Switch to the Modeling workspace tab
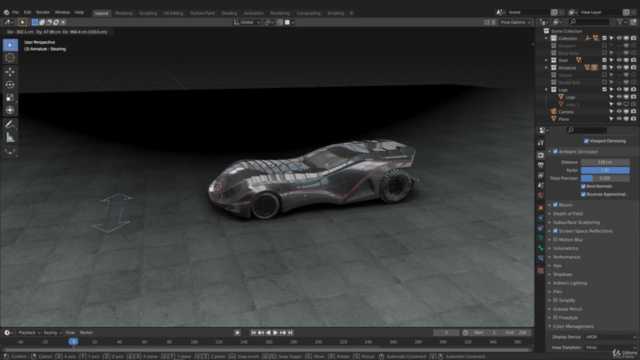640x360 pixels. pos(124,13)
